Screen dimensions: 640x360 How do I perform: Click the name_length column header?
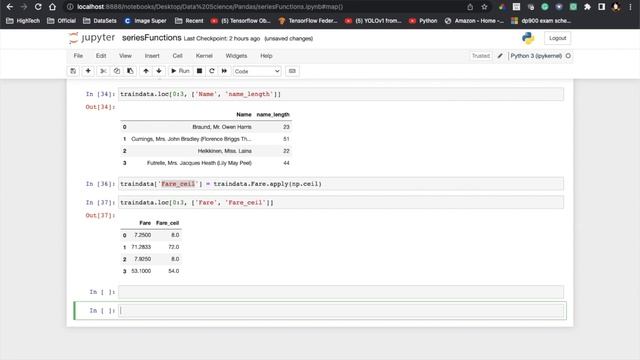point(273,115)
